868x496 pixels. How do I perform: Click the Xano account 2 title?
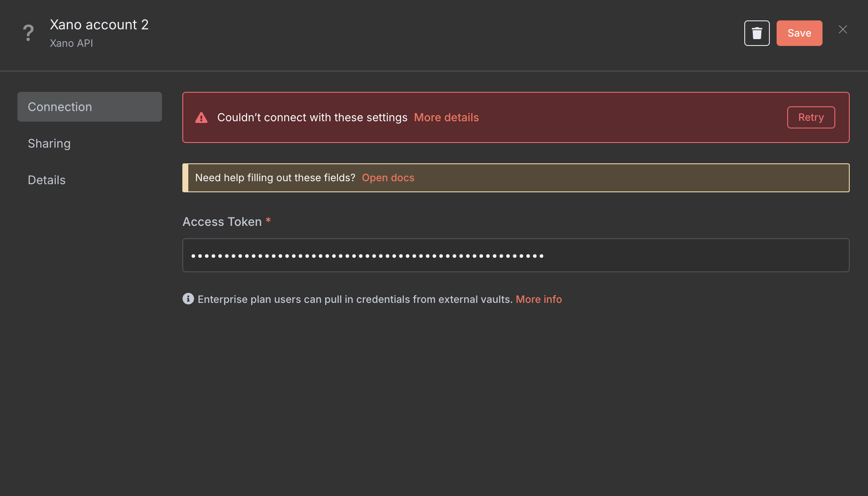click(x=99, y=25)
